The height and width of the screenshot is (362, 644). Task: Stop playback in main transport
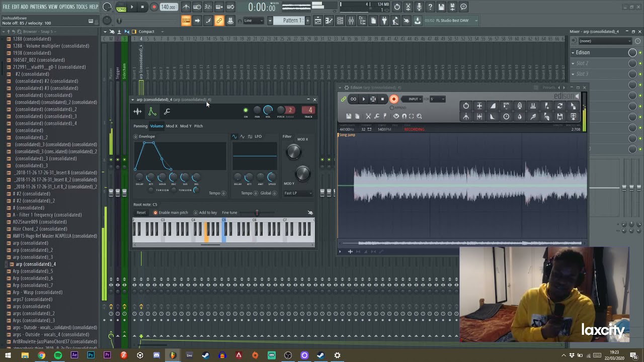[x=142, y=7]
